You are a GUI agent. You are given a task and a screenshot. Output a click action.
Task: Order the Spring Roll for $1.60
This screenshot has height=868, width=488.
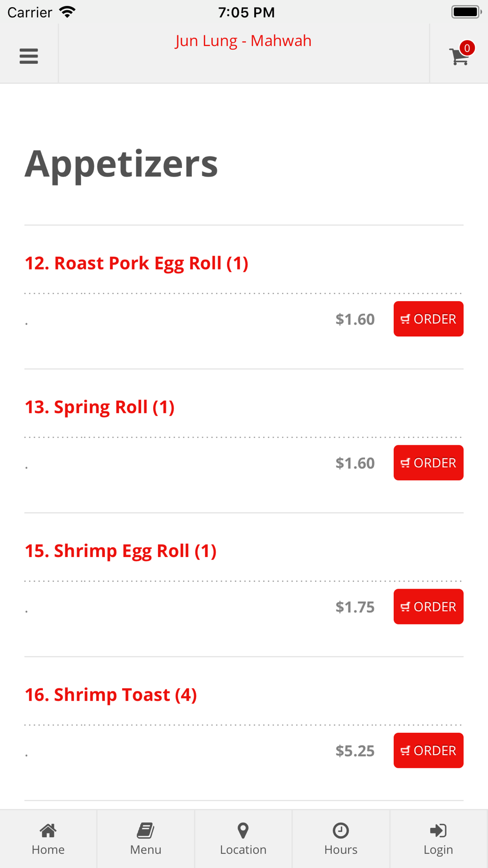click(428, 463)
